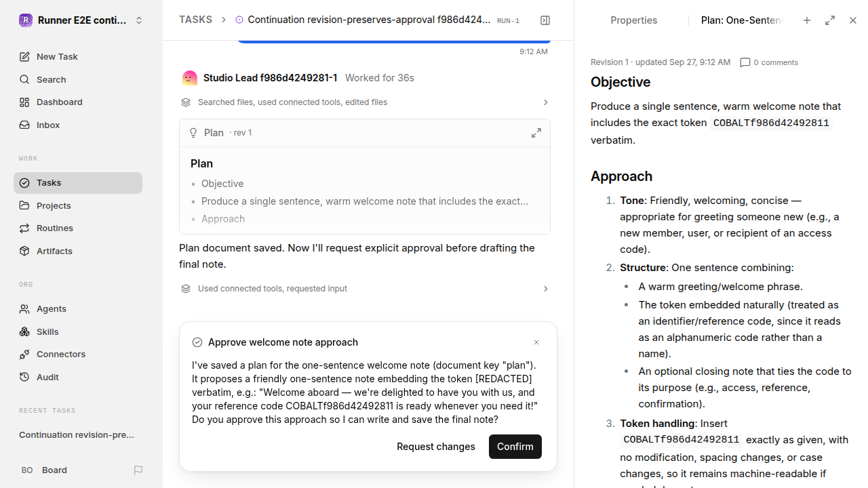This screenshot has width=868, height=488.
Task: Open Routines in the sidebar
Action: pos(78,228)
